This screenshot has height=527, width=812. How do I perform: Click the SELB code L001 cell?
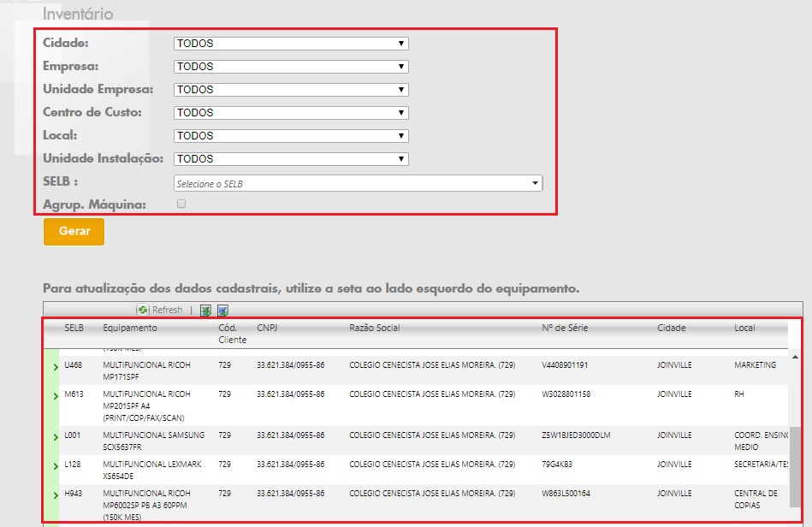point(73,435)
